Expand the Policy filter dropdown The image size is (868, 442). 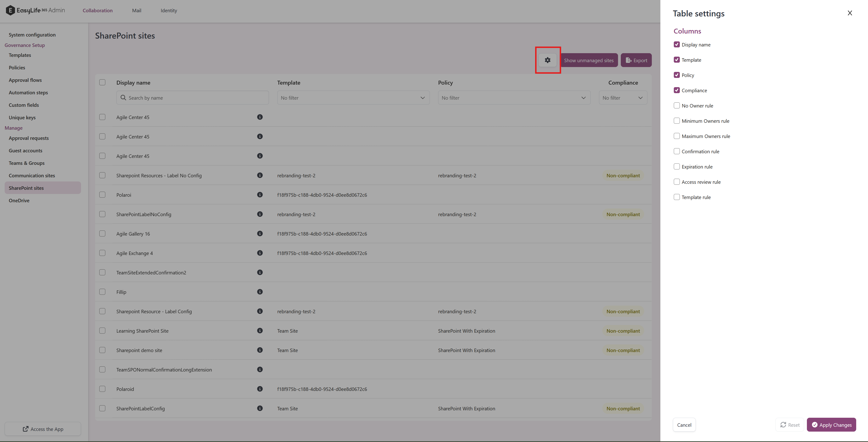click(x=514, y=98)
